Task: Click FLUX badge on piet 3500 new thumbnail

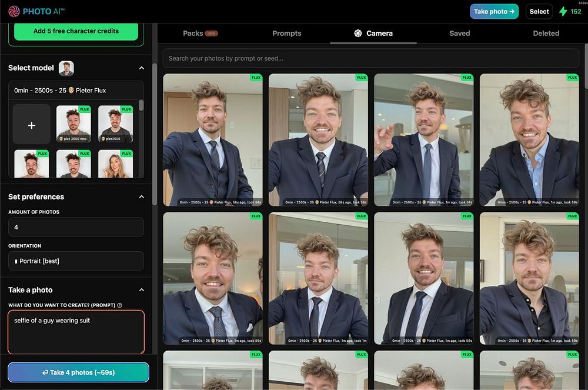Action: click(85, 109)
